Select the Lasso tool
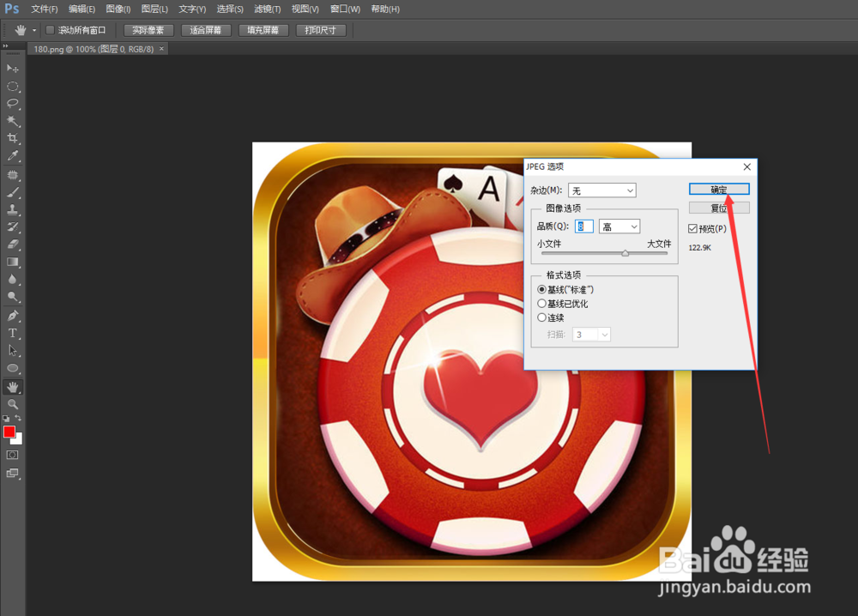The image size is (858, 616). click(x=13, y=104)
